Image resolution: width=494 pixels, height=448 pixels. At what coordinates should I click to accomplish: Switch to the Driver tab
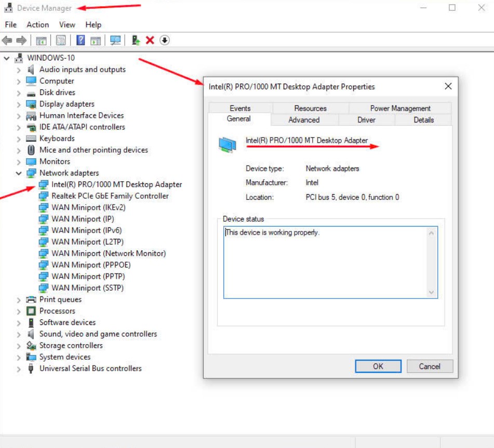click(x=366, y=120)
